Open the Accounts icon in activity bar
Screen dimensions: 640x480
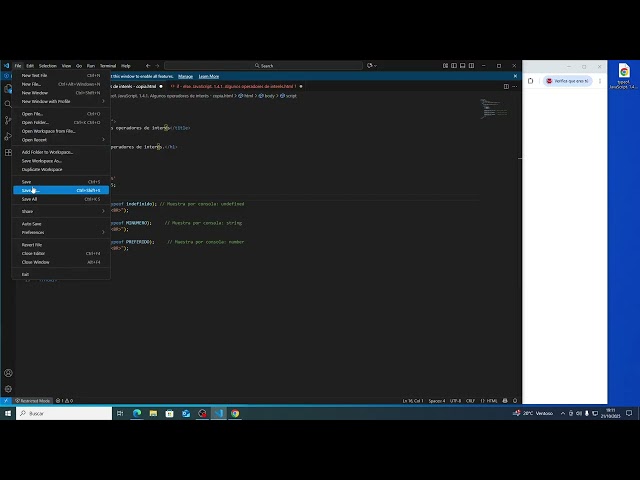pos(8,373)
